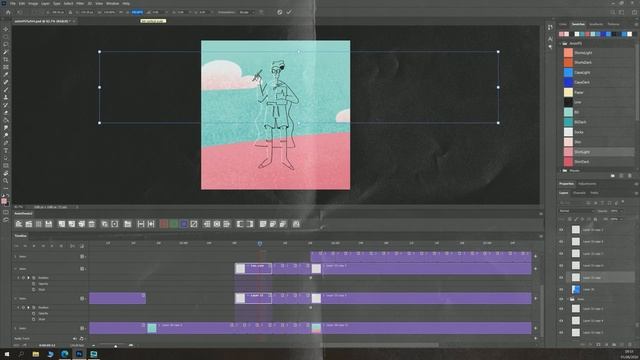The height and width of the screenshot is (360, 640).
Task: Select the pale yellow swatch in the list
Action: [x=568, y=92]
